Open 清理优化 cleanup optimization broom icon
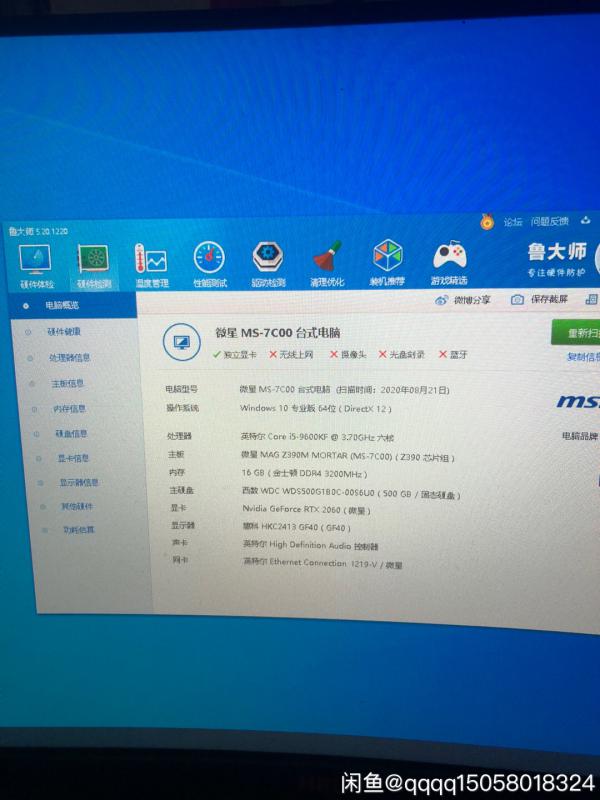Viewport: 600px width, 800px height. pos(327,263)
